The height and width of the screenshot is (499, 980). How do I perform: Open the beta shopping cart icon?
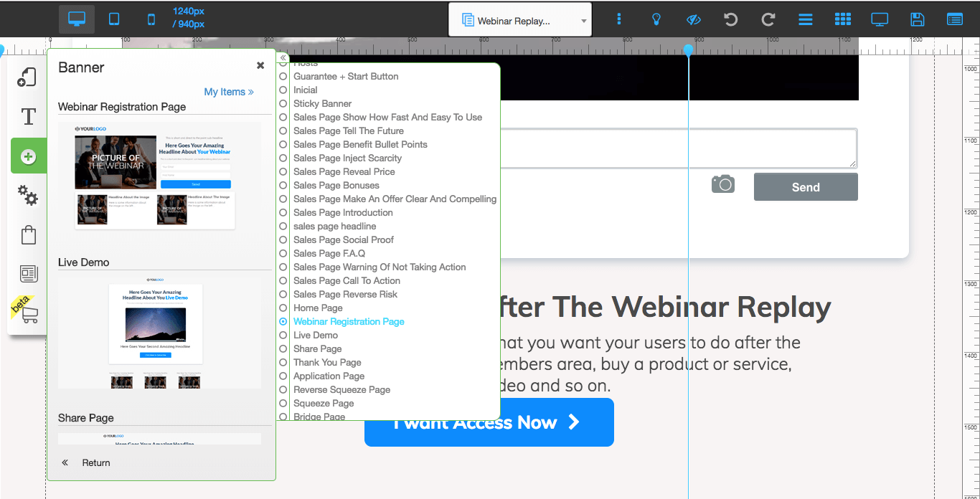point(31,313)
